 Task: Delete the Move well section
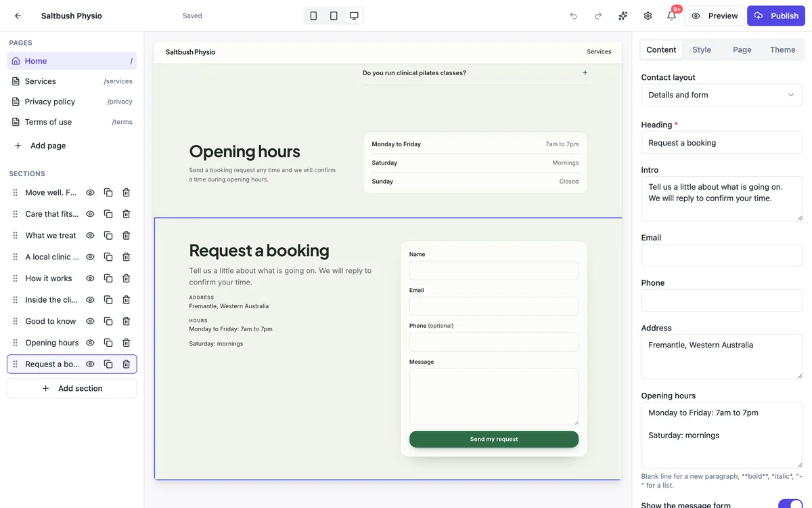[126, 192]
